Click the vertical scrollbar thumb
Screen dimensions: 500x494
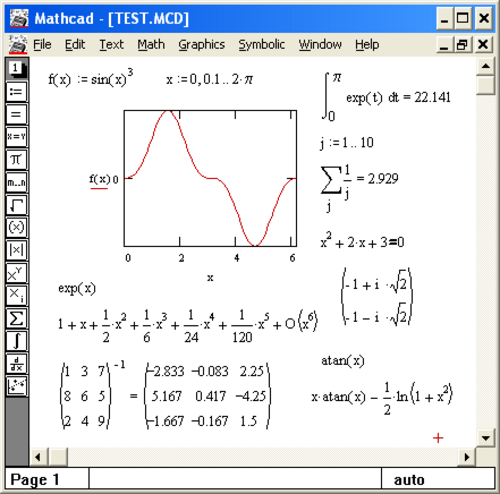click(486, 85)
